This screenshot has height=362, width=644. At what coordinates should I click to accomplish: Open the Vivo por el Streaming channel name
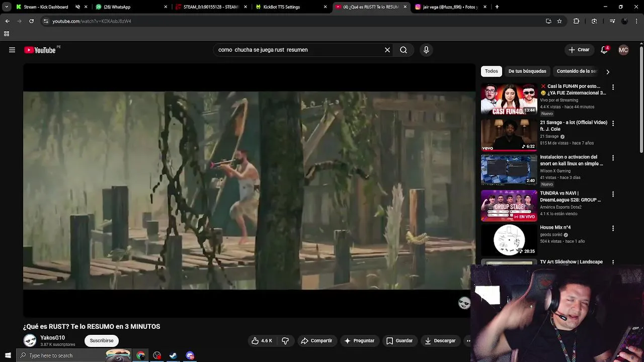pyautogui.click(x=559, y=101)
